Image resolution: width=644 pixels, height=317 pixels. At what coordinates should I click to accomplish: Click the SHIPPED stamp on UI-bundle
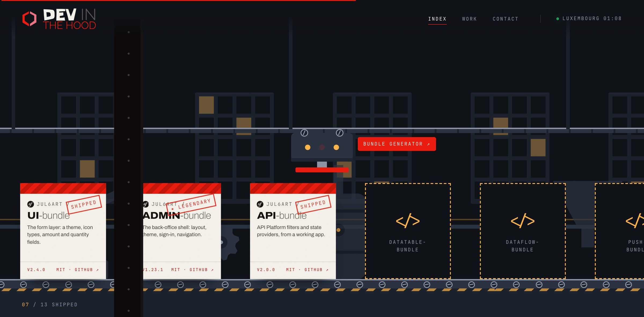pyautogui.click(x=84, y=204)
